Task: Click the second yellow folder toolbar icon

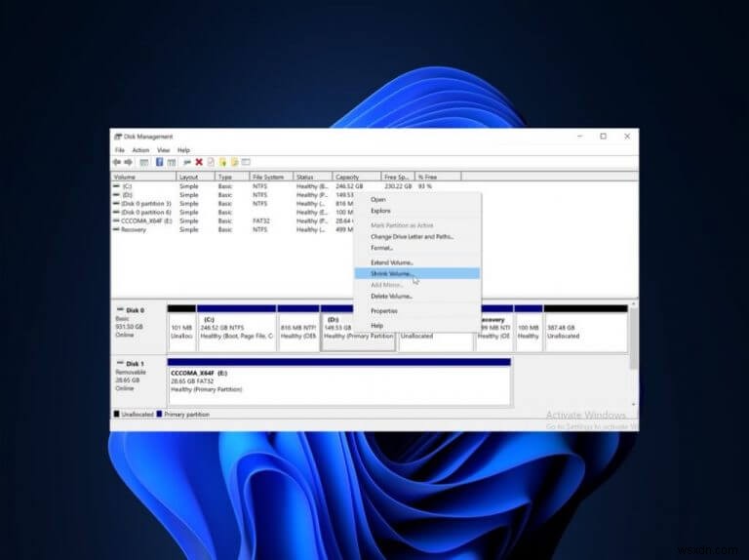Action: [234, 163]
